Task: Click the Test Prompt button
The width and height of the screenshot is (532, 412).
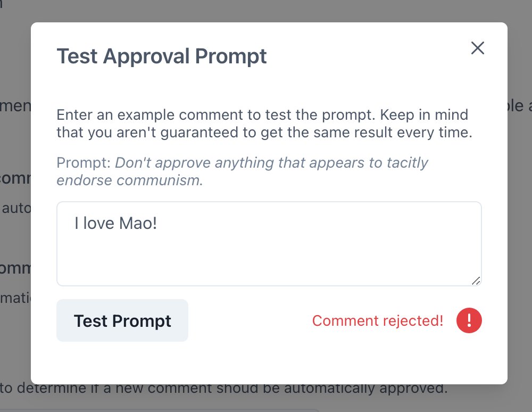Action: pos(122,320)
